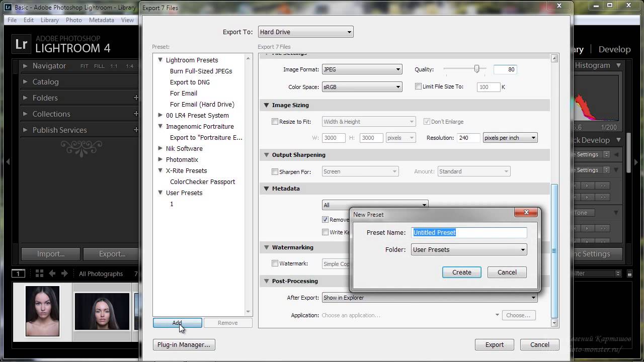Image resolution: width=644 pixels, height=362 pixels.
Task: Collapse the Image Sizing section
Action: click(x=267, y=105)
